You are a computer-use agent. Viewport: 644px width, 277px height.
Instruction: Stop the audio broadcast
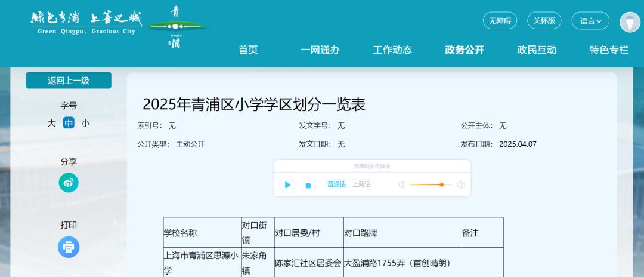tap(308, 185)
